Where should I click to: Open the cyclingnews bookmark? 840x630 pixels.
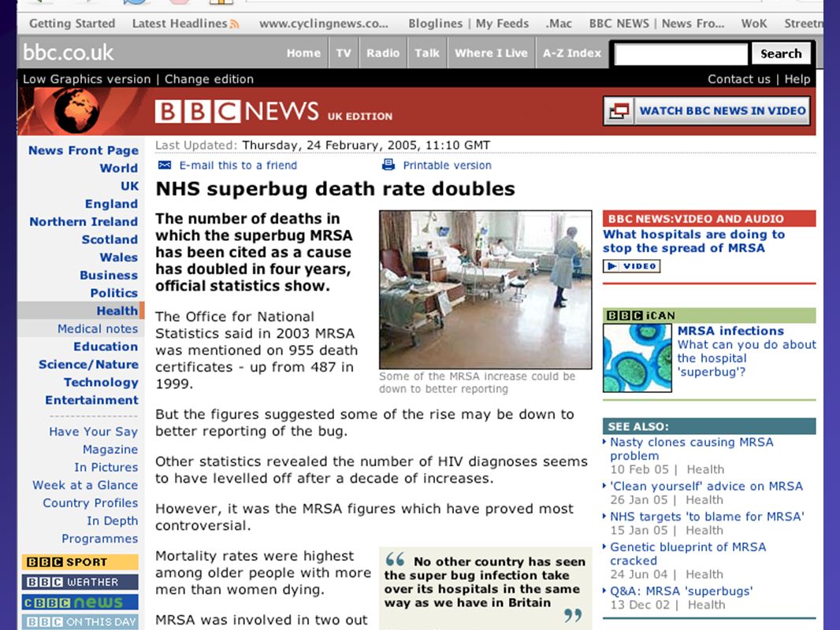pos(324,24)
